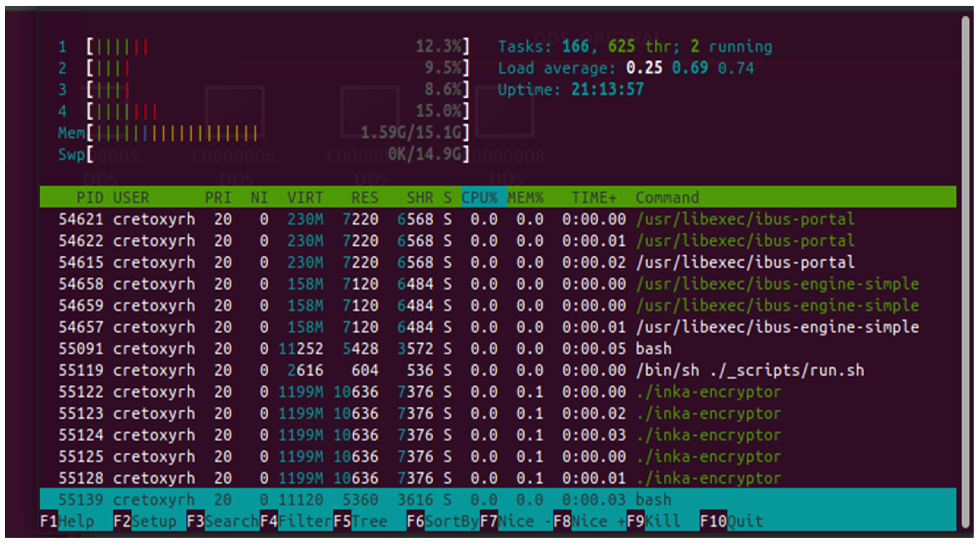Click F10 Quit to exit htop
Viewport: 980px width, 546px height.
[732, 521]
